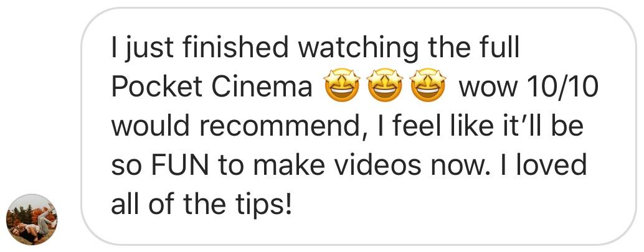Click the closing word tips!
This screenshot has height=252, width=644.
[x=266, y=205]
